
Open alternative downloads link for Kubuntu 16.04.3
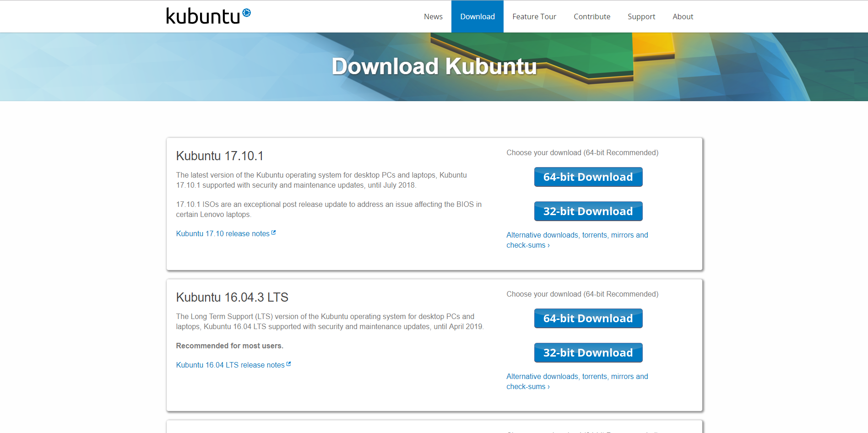click(577, 381)
